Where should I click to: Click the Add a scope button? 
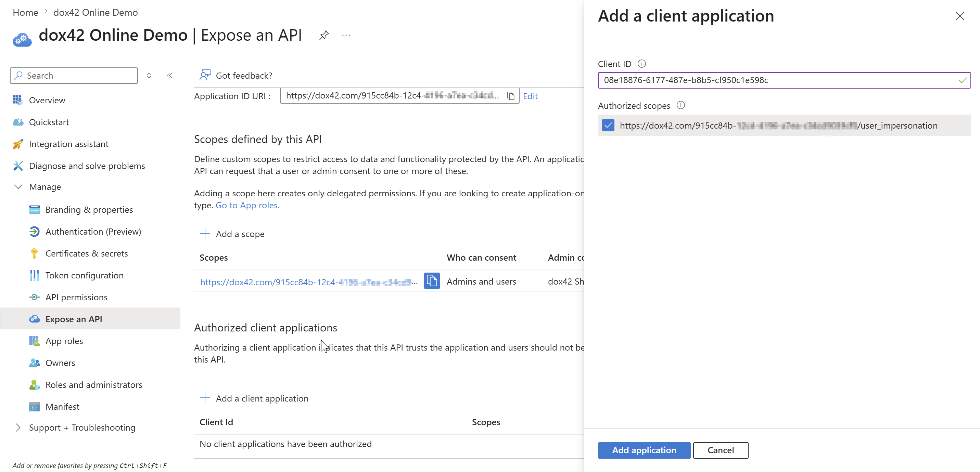[232, 234]
